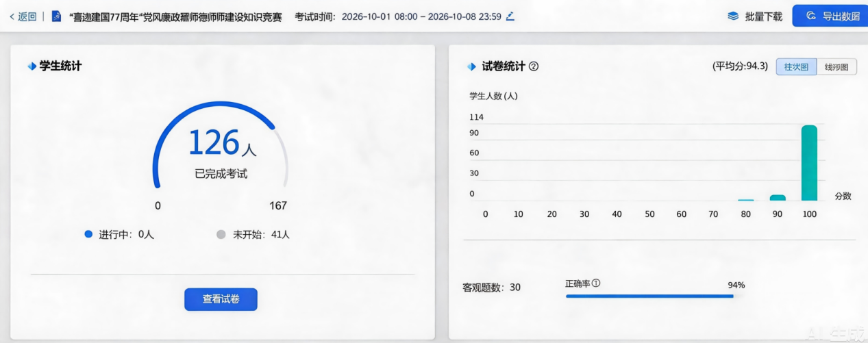Click the 客观题数：30 text

point(491,288)
